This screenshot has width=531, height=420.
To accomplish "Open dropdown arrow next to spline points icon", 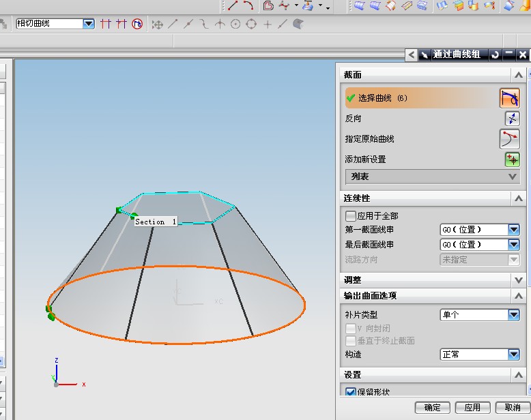I will click(296, 5).
